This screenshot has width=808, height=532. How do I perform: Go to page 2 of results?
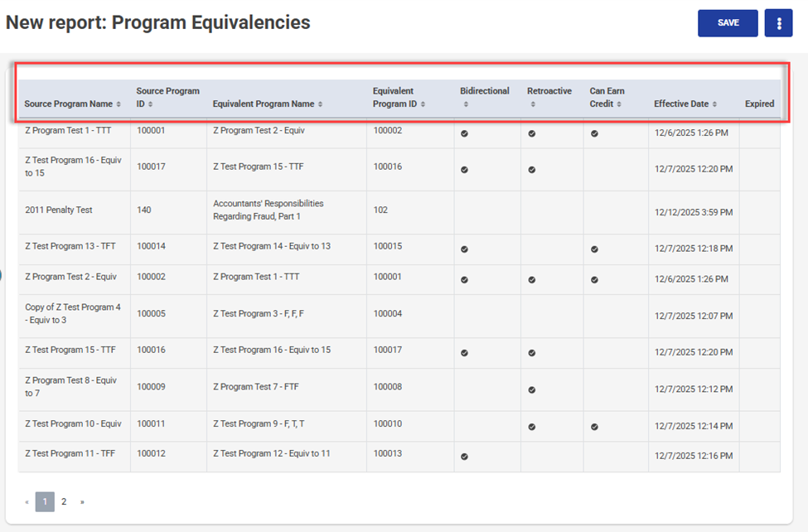point(64,501)
